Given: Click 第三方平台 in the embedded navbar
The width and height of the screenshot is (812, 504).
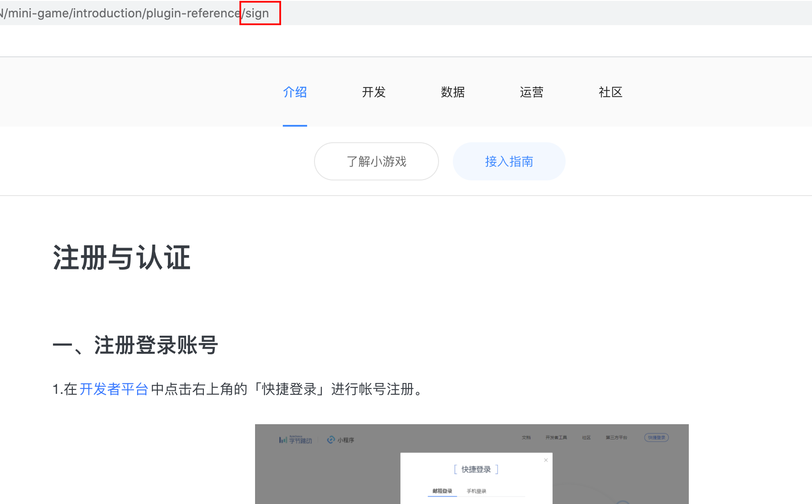Looking at the screenshot, I should click(617, 437).
